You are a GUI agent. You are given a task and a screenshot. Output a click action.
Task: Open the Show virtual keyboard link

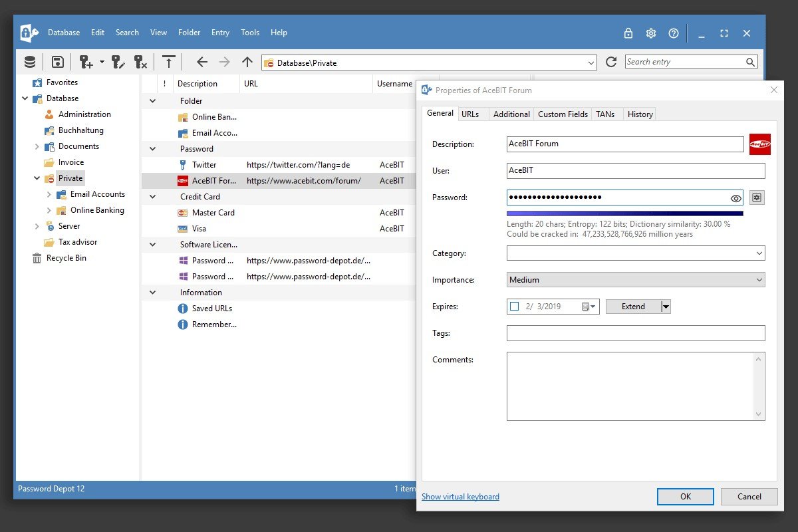460,497
